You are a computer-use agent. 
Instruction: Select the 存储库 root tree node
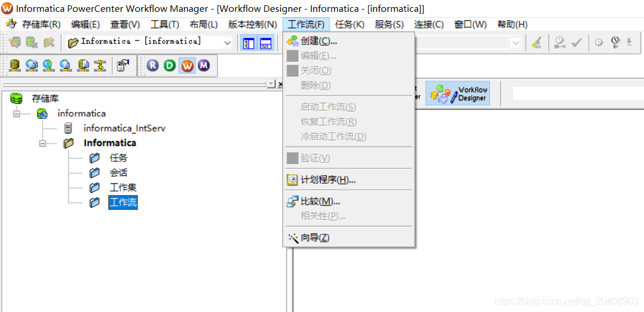pos(45,98)
